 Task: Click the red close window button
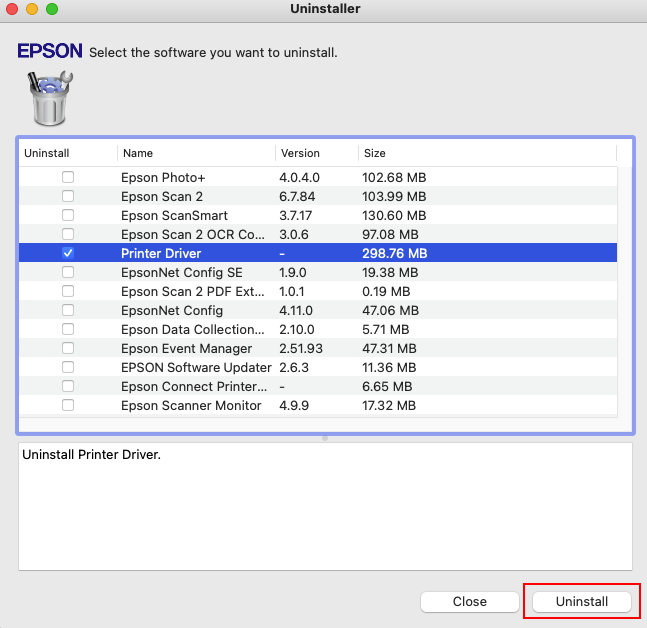12,9
